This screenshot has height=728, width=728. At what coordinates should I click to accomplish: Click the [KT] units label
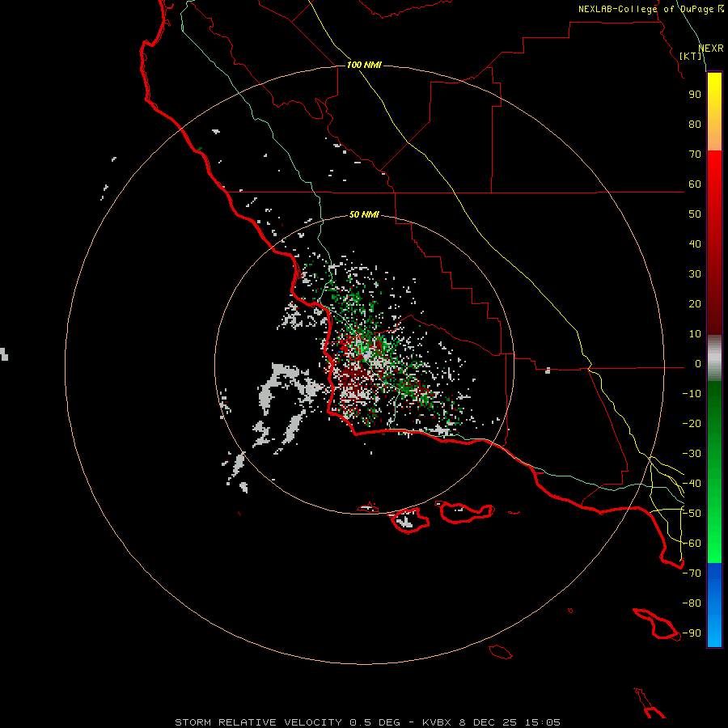pos(691,56)
